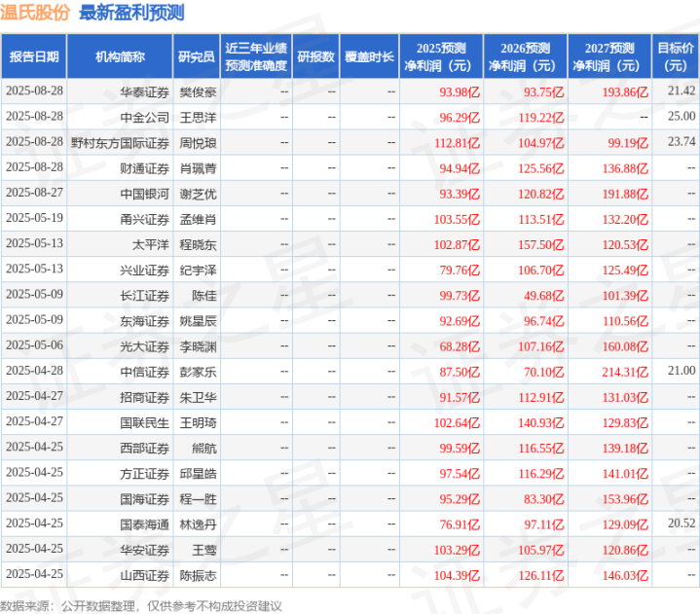Click the 2026预测净利润 column header
Image resolution: width=700 pixels, height=614 pixels.
point(526,56)
